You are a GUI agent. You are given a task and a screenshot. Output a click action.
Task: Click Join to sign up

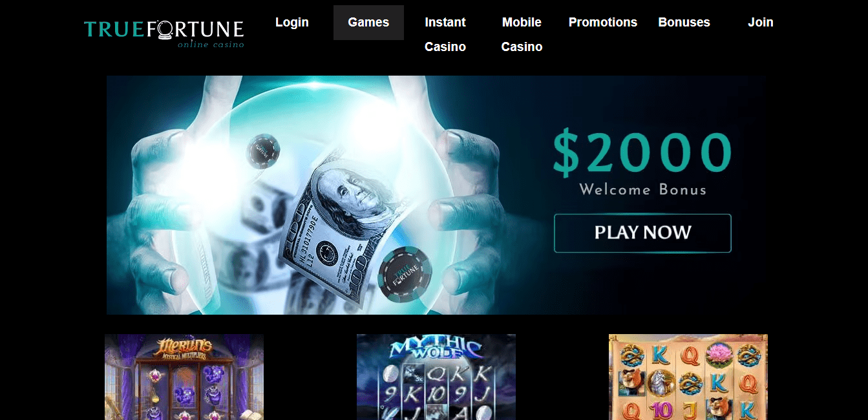[x=761, y=23]
